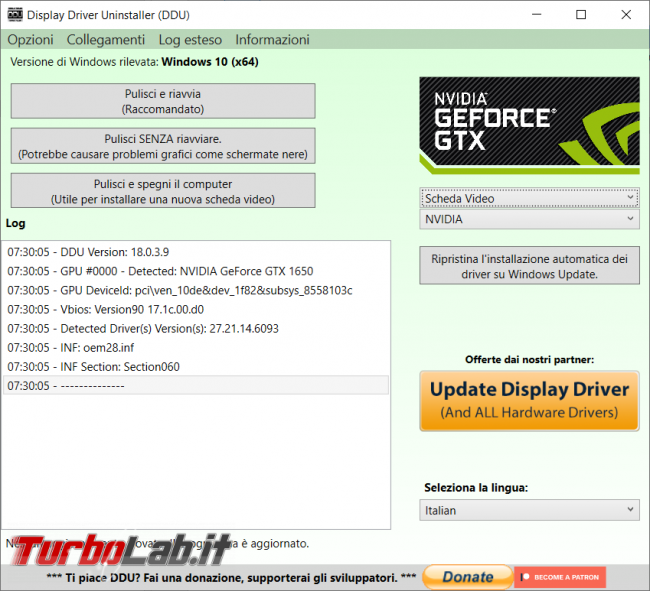Click the Seleziona la lingua label
Screen dimensions: 650x591
pyautogui.click(x=476, y=487)
